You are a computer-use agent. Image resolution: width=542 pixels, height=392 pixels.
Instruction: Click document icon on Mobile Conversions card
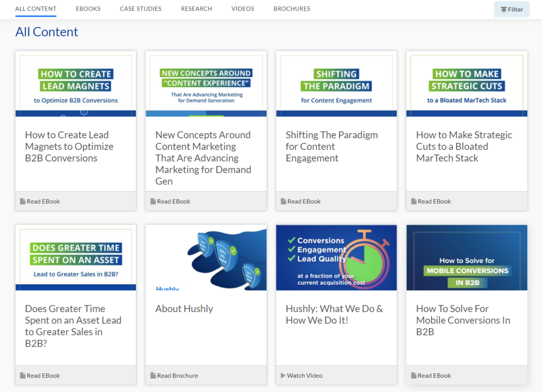point(414,376)
